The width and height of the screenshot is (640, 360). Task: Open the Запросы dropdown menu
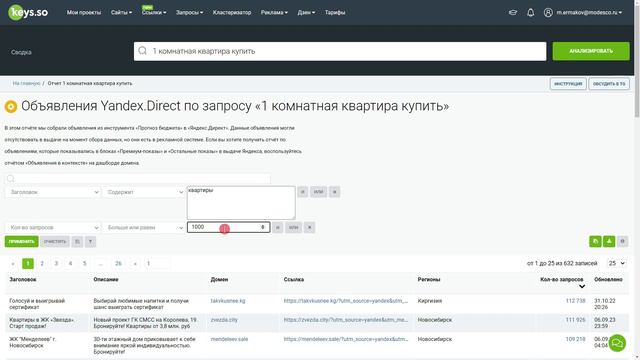(x=189, y=13)
